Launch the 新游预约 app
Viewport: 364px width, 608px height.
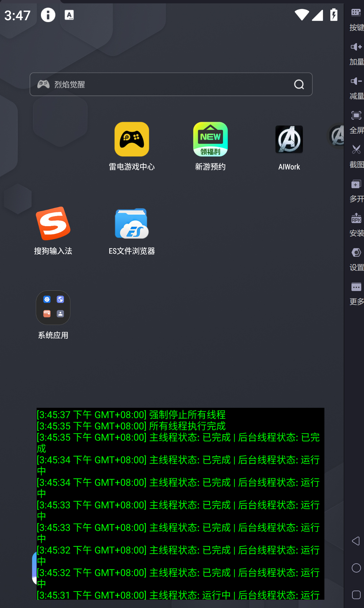(x=210, y=140)
